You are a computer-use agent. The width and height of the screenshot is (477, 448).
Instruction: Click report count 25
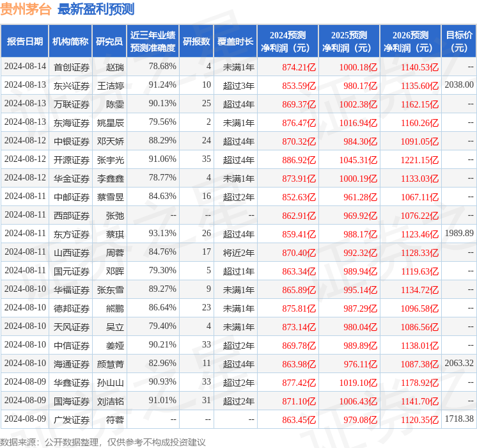[207, 103]
